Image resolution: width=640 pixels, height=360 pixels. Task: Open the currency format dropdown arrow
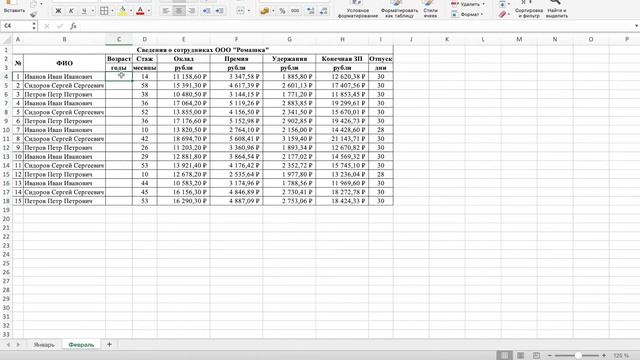coord(273,11)
